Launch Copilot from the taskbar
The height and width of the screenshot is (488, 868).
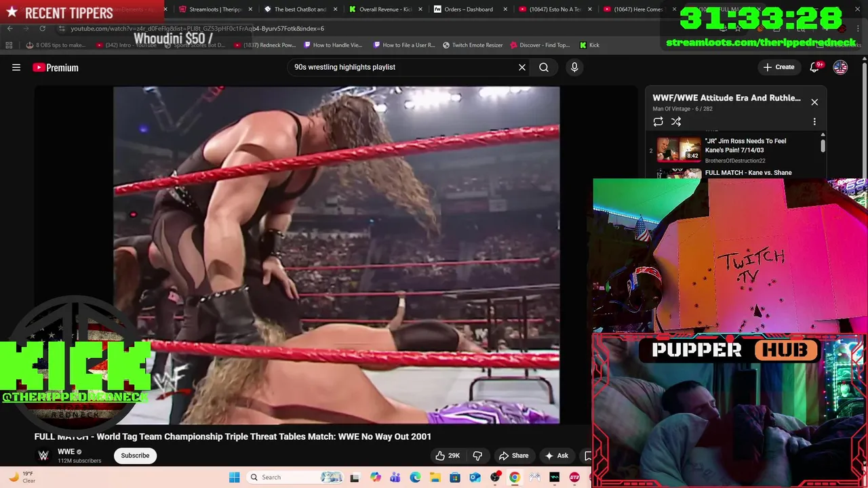(376, 477)
